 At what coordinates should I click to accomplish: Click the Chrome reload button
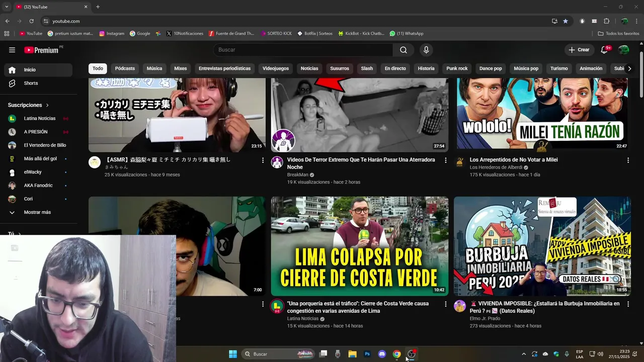click(x=31, y=21)
